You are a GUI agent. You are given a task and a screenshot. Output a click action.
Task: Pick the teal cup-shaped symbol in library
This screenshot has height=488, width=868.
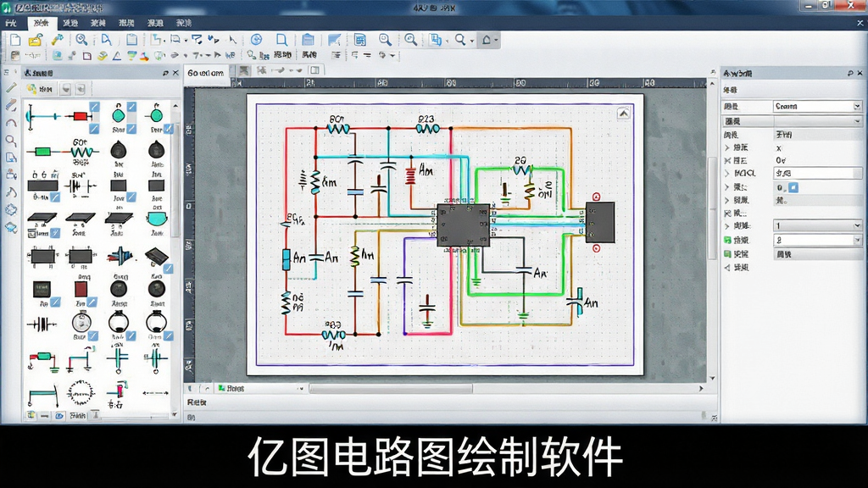coord(157,219)
